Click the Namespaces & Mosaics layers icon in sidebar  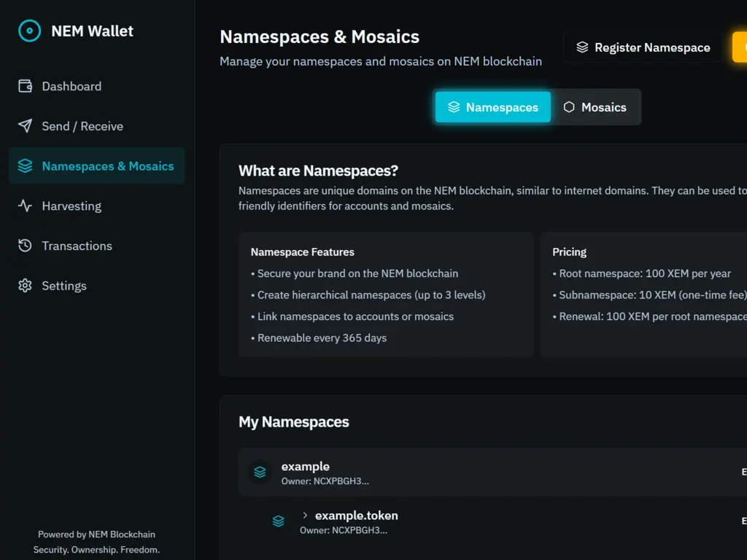click(26, 166)
